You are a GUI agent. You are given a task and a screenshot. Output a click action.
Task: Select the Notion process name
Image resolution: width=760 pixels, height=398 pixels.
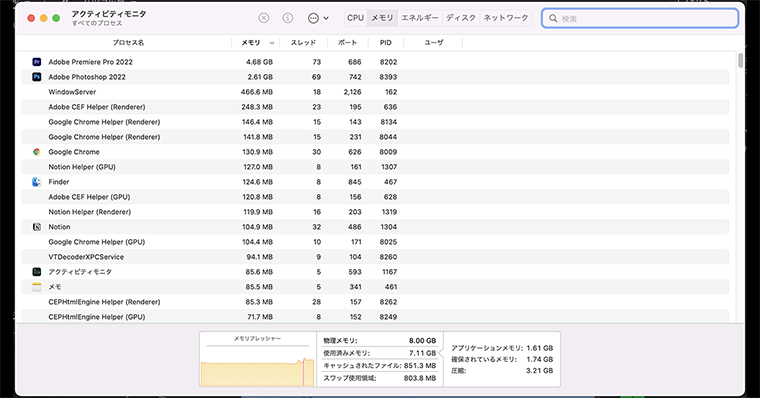59,227
